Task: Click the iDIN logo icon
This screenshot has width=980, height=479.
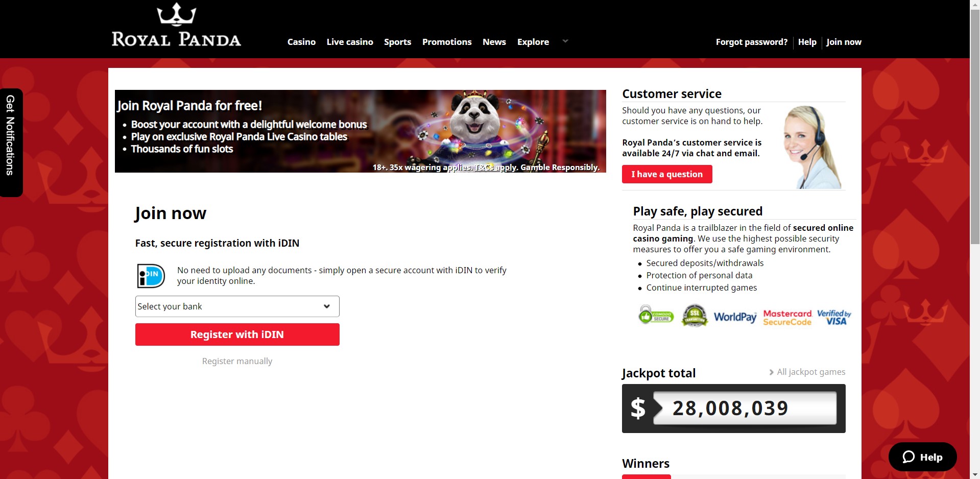Action: [151, 276]
